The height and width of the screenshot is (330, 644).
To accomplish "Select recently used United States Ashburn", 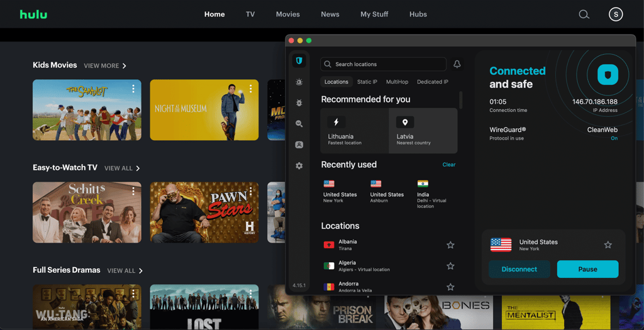I will point(387,192).
